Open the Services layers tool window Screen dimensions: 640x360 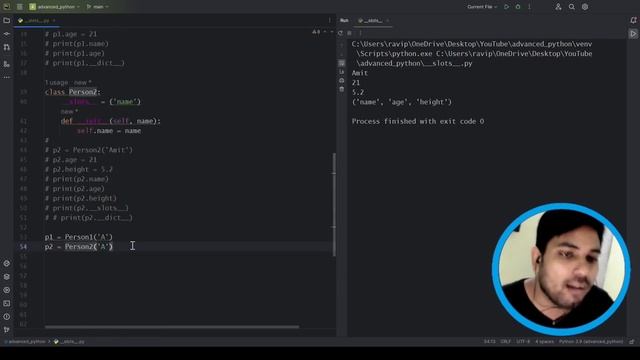(7, 277)
